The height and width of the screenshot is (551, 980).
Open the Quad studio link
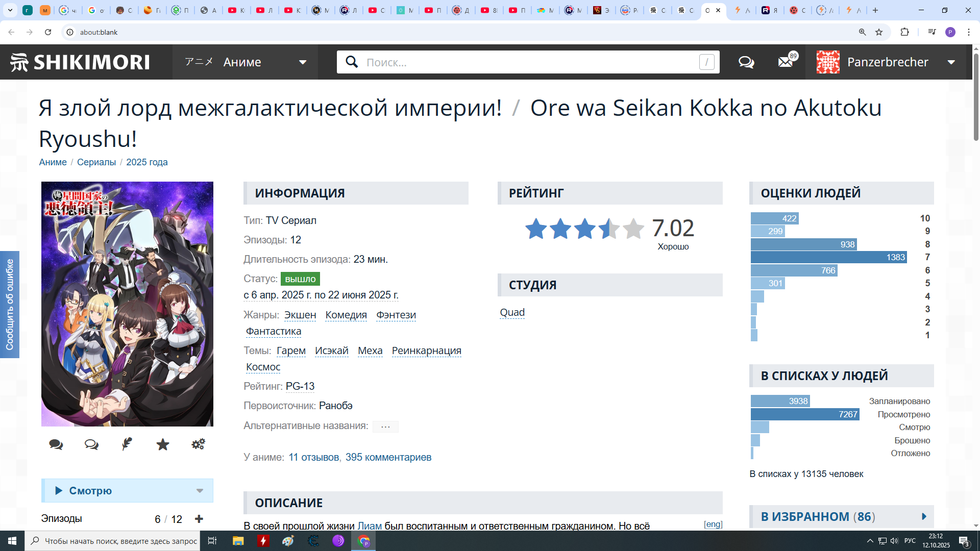[512, 312]
